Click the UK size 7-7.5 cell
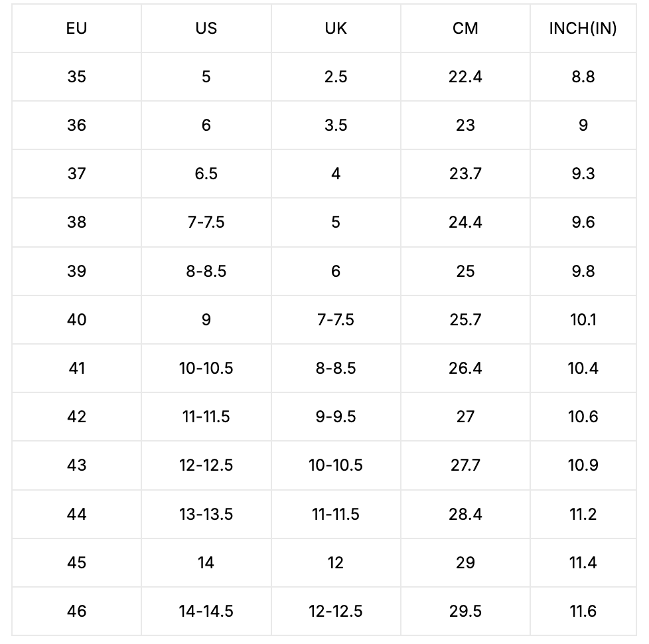Image resolution: width=649 pixels, height=644 pixels. pos(336,320)
